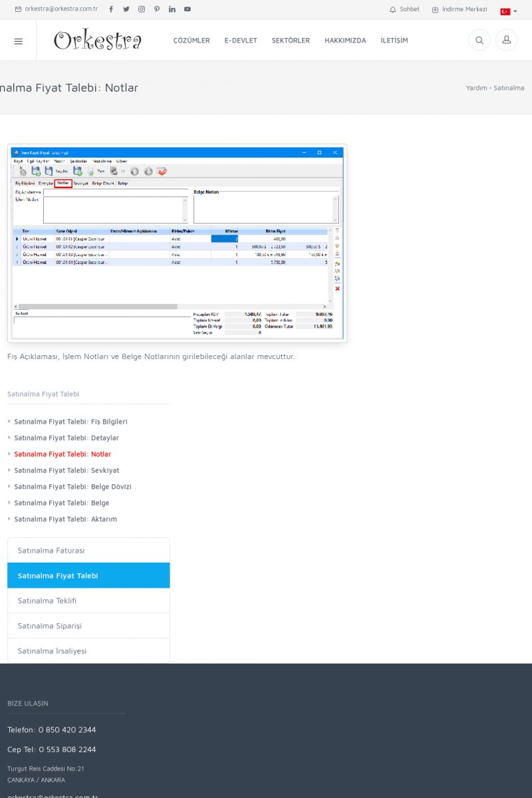Open the user account icon
The width and height of the screenshot is (532, 798).
point(506,41)
